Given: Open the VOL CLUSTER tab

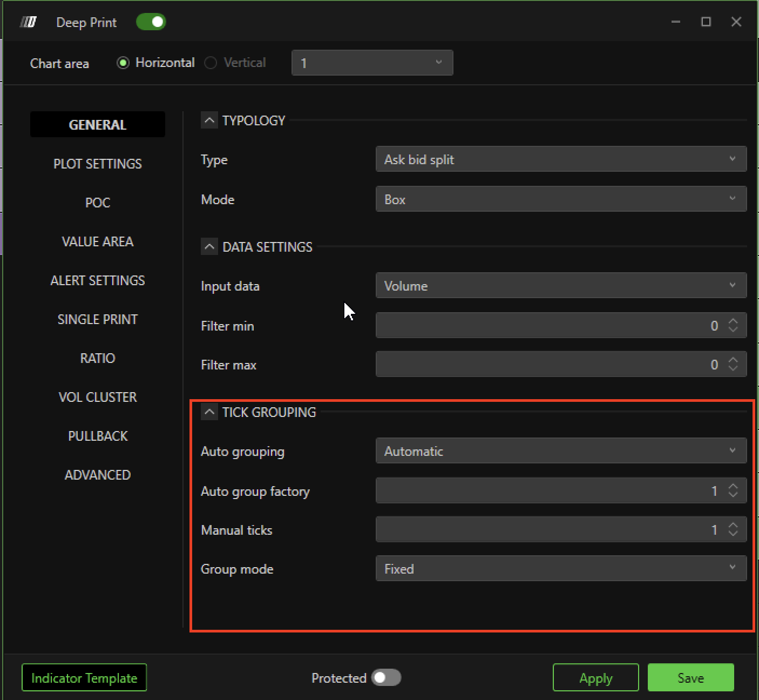Looking at the screenshot, I should pyautogui.click(x=98, y=397).
